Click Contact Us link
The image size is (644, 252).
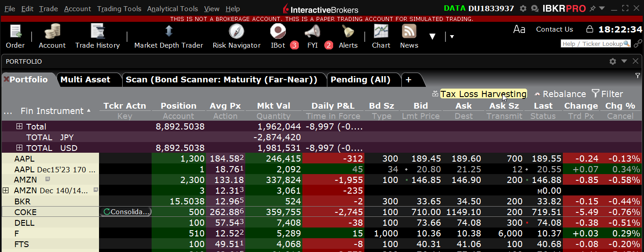pyautogui.click(x=554, y=29)
